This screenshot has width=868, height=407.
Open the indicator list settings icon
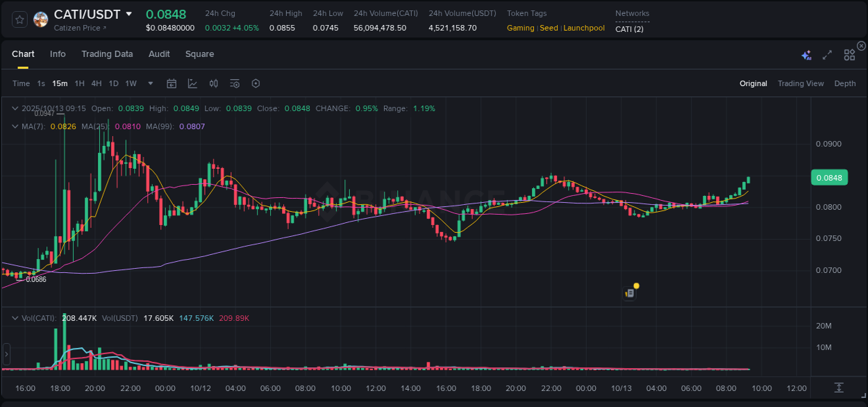pos(235,83)
